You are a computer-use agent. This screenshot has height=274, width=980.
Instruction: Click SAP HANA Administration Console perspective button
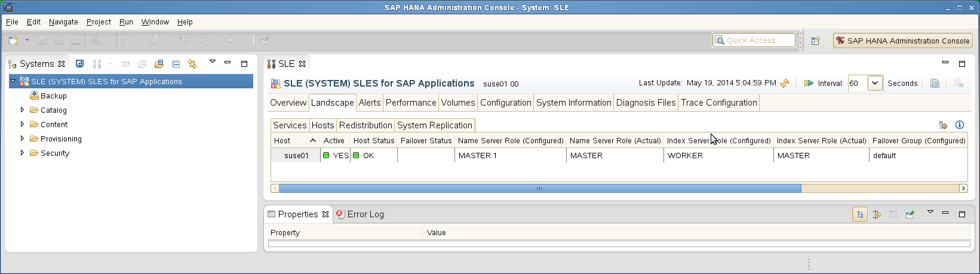pos(902,41)
